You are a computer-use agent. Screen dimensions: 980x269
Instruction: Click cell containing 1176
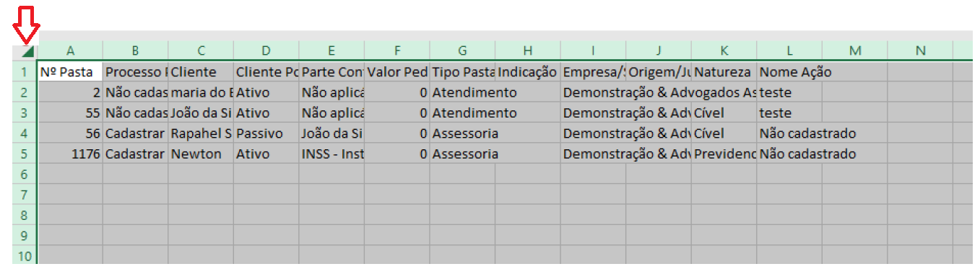click(x=70, y=154)
